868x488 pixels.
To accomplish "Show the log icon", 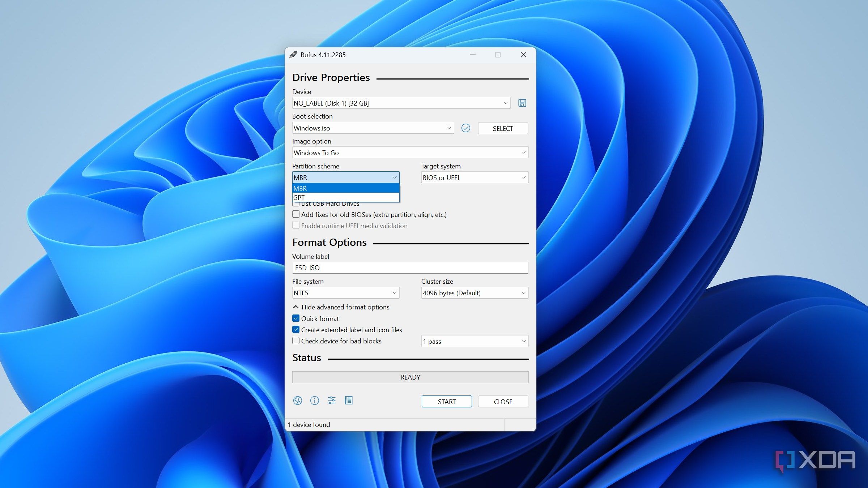I will pos(349,401).
